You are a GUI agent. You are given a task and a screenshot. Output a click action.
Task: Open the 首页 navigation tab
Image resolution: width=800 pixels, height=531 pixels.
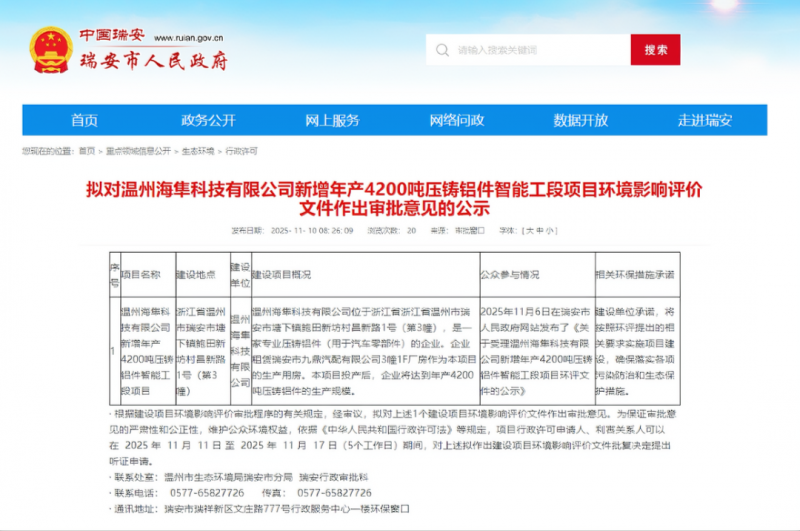(x=84, y=120)
